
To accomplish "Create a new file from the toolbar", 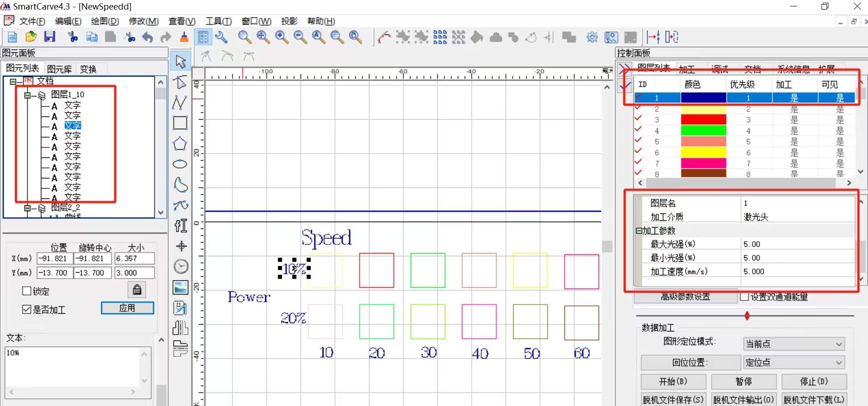I will pyautogui.click(x=12, y=37).
